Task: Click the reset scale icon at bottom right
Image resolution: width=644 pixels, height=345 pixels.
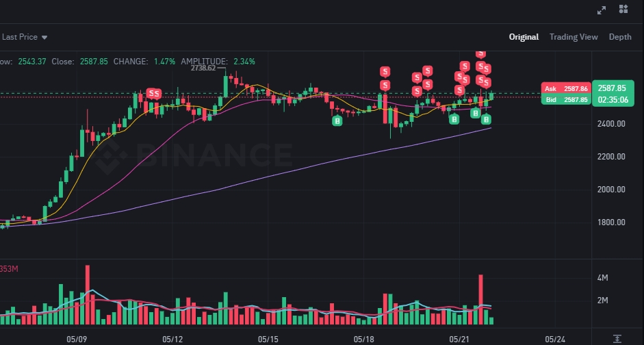Action: 617,338
